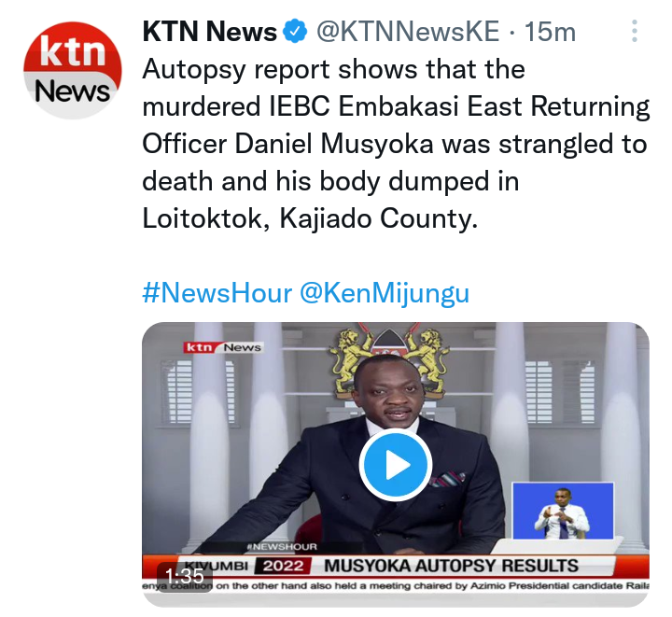This screenshot has height=617, width=672.
Task: Click the #NEWSHOUR label in video
Action: pos(282,547)
